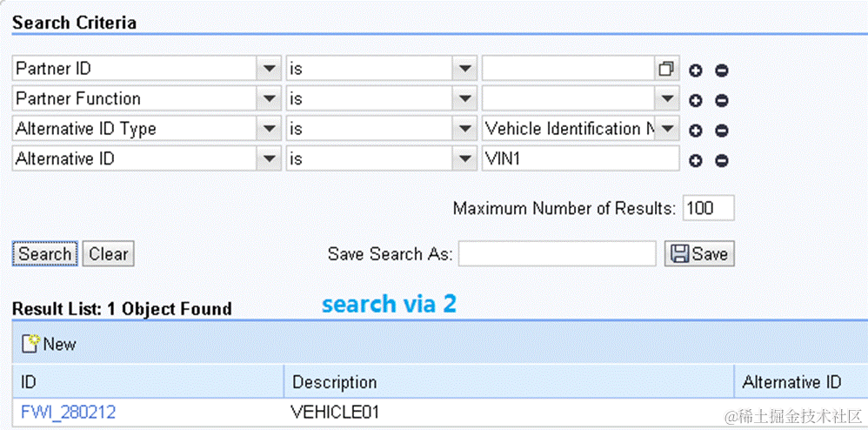Open value help for Partner ID field
The width and height of the screenshot is (868, 430).
tap(666, 69)
